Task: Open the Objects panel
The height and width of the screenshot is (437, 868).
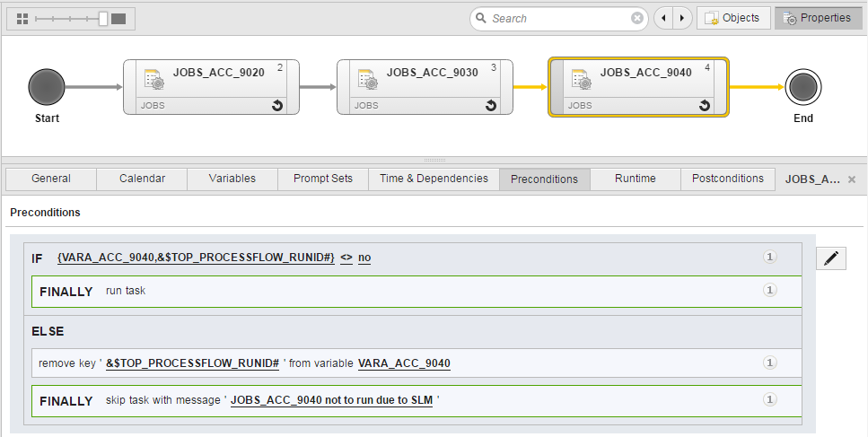Action: click(x=732, y=18)
